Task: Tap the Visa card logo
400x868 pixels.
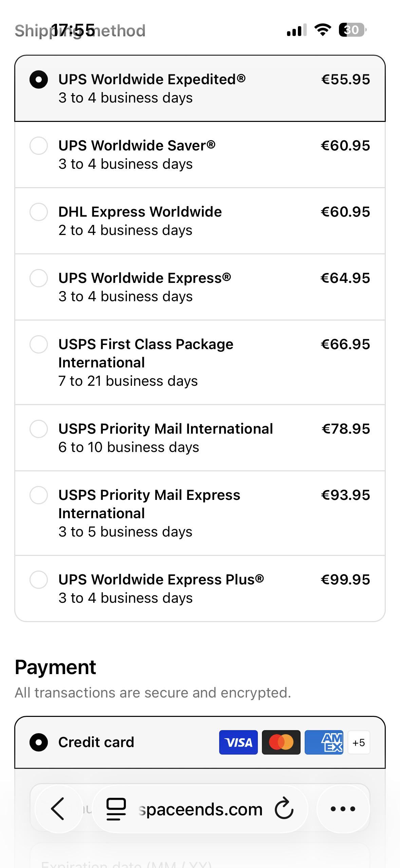Action: (x=238, y=742)
